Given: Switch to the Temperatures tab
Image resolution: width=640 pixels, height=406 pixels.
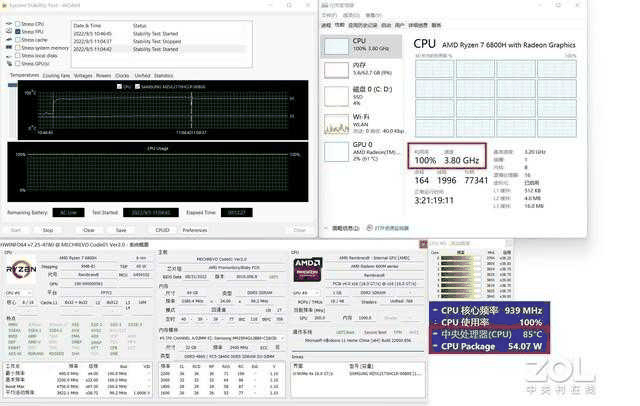Looking at the screenshot, I should coord(24,75).
